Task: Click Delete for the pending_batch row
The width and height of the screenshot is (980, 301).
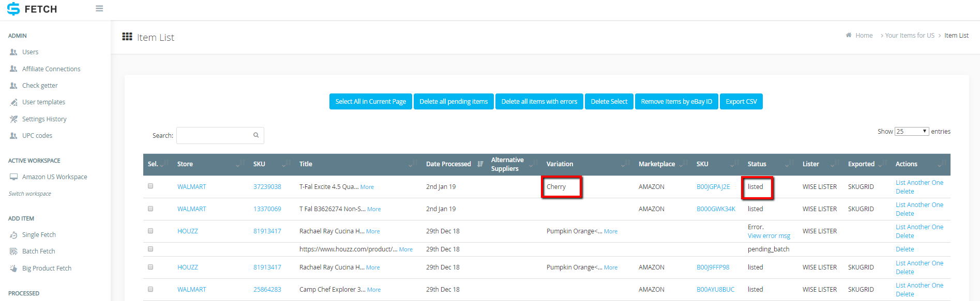Action: click(905, 249)
